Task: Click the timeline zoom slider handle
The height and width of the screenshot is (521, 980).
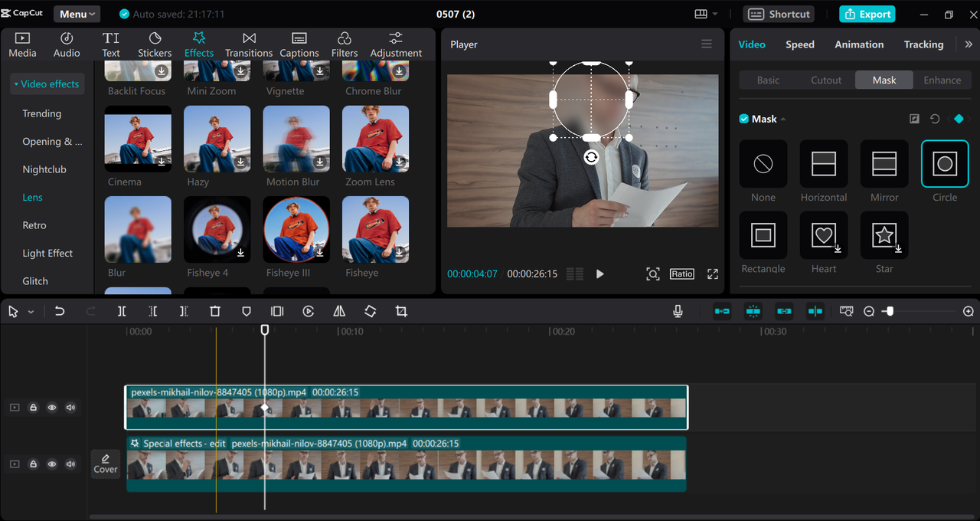Action: [x=888, y=311]
